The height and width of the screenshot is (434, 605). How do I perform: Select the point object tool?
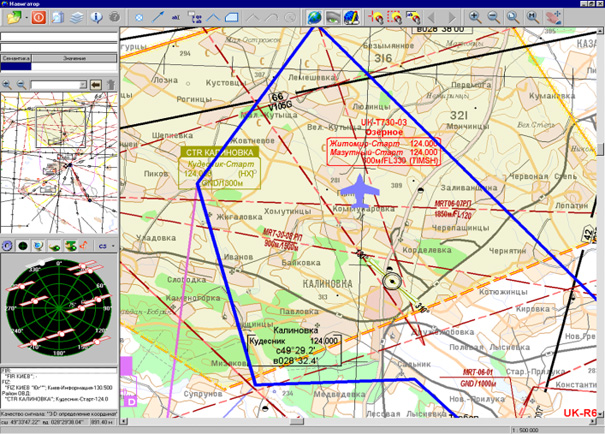(139, 18)
